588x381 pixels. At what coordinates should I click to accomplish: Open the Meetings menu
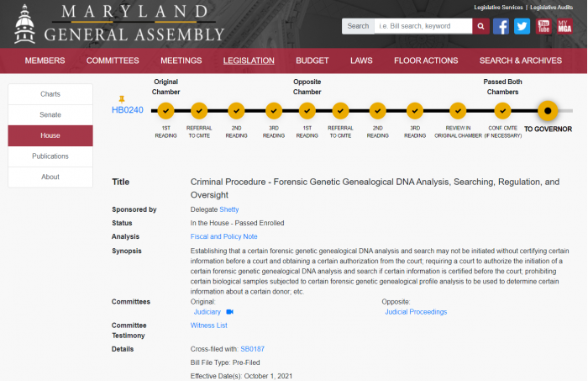(181, 61)
